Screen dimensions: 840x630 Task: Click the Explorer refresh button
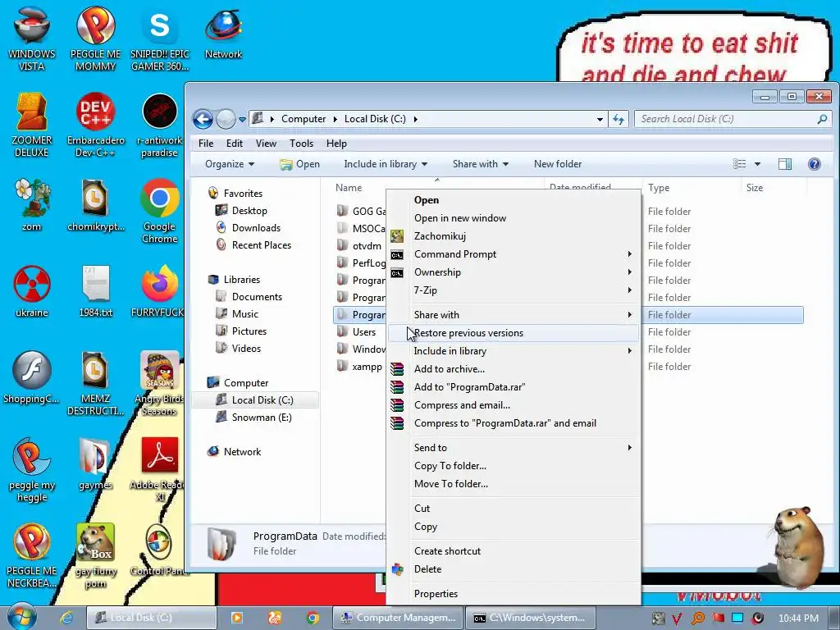pos(619,119)
